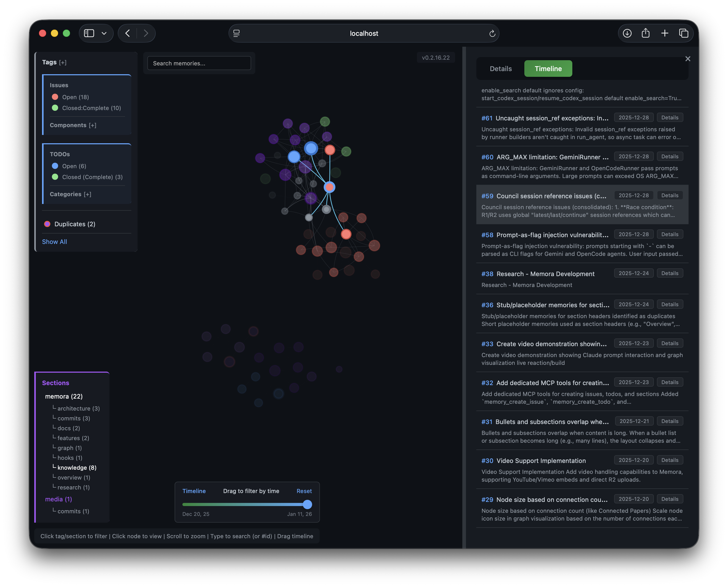Click the back navigation arrow
This screenshot has height=587, width=728.
point(128,33)
